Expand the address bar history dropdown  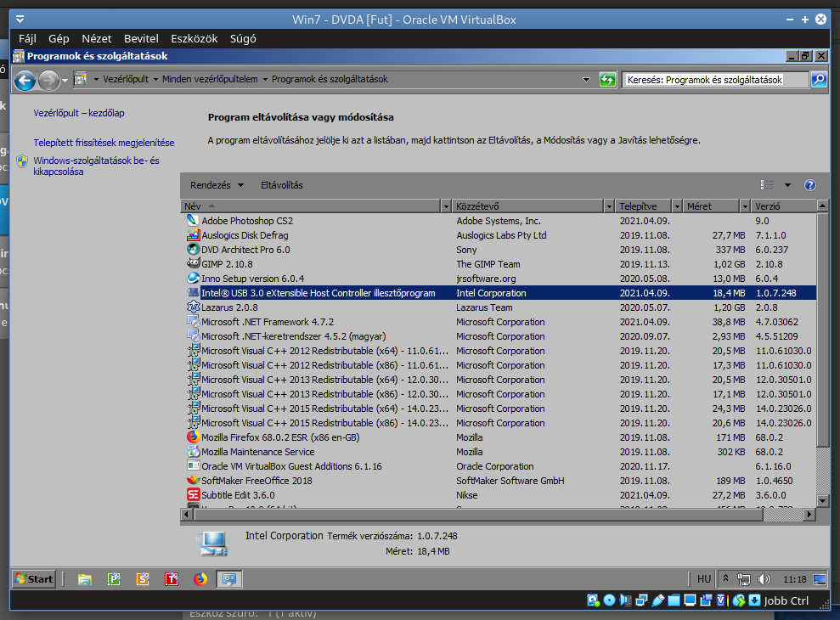click(x=586, y=80)
